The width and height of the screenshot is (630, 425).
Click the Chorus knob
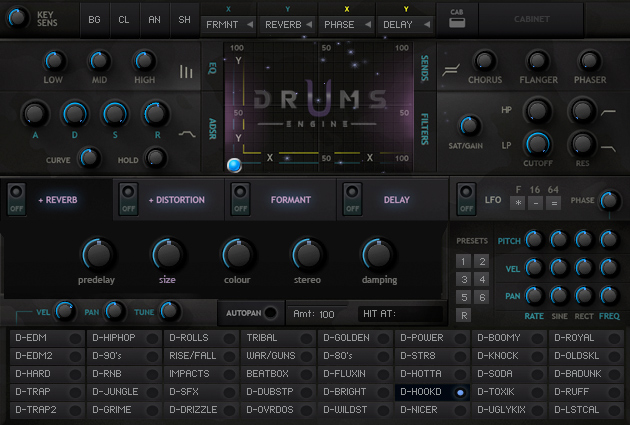(485, 61)
